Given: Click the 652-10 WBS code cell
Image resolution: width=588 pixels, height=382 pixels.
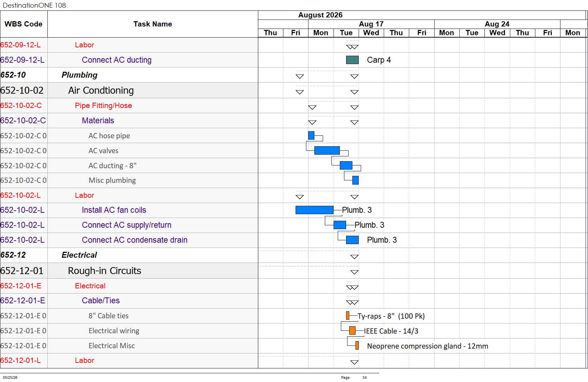Looking at the screenshot, I should pyautogui.click(x=24, y=75).
